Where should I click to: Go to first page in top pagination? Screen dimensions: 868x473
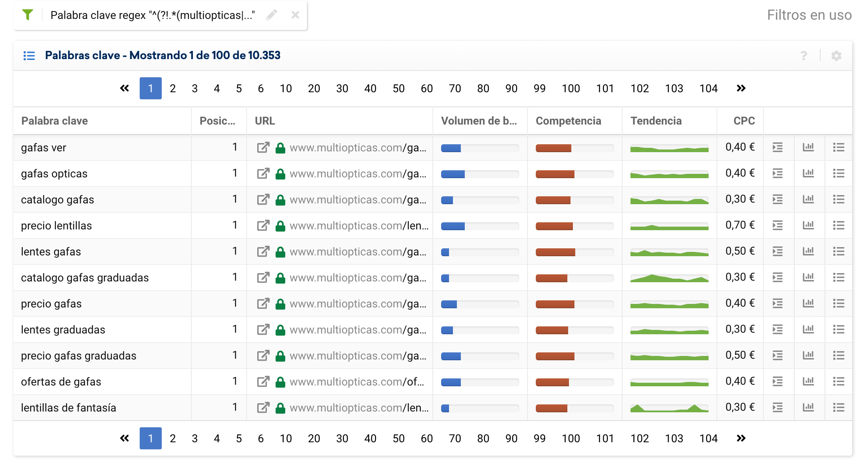(x=125, y=88)
